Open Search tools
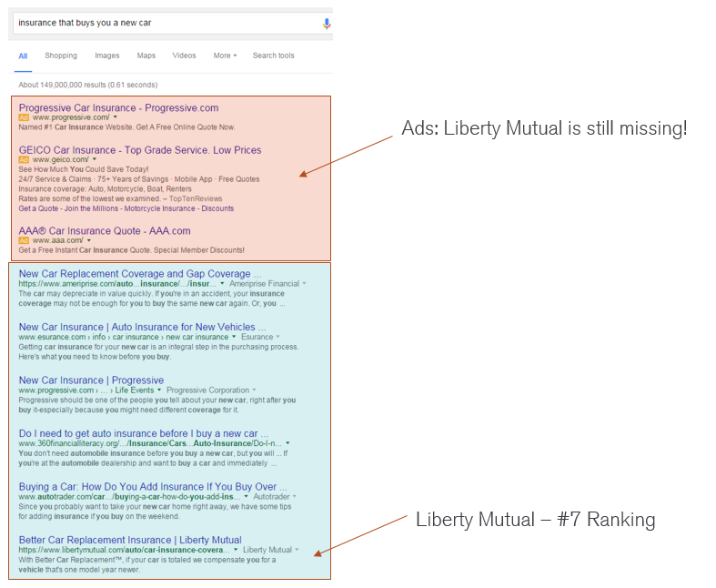Viewport: 716px width, 588px height. (x=274, y=56)
